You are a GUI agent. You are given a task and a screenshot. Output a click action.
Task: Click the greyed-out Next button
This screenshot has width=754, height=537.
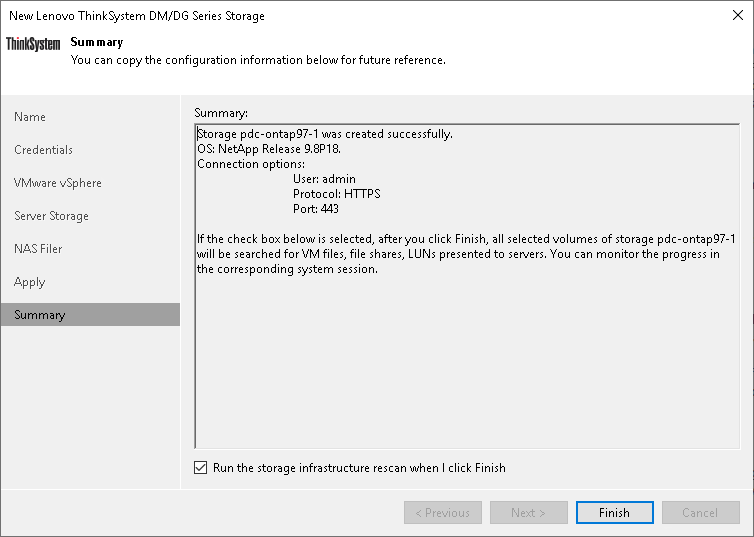[528, 512]
